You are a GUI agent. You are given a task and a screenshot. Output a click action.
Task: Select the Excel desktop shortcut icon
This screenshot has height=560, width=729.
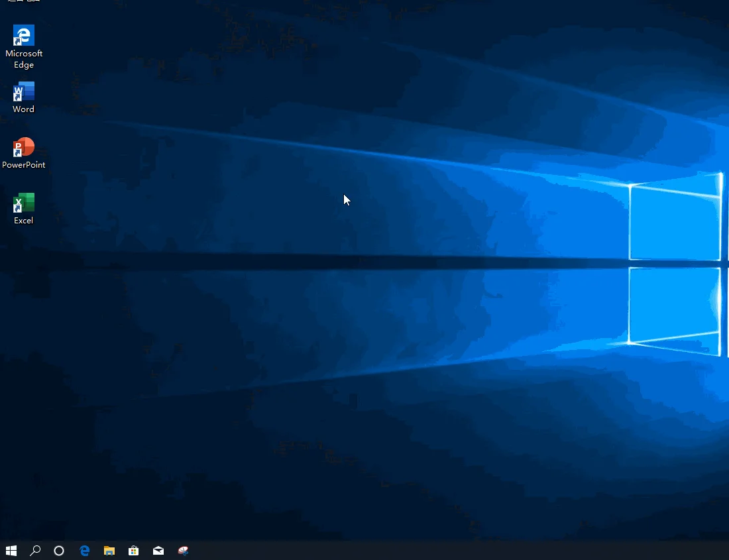pos(24,203)
